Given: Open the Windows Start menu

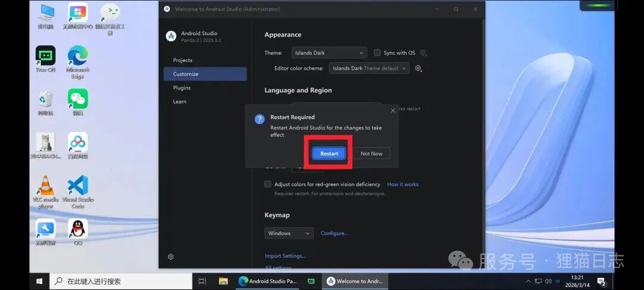Looking at the screenshot, I should (x=39, y=282).
